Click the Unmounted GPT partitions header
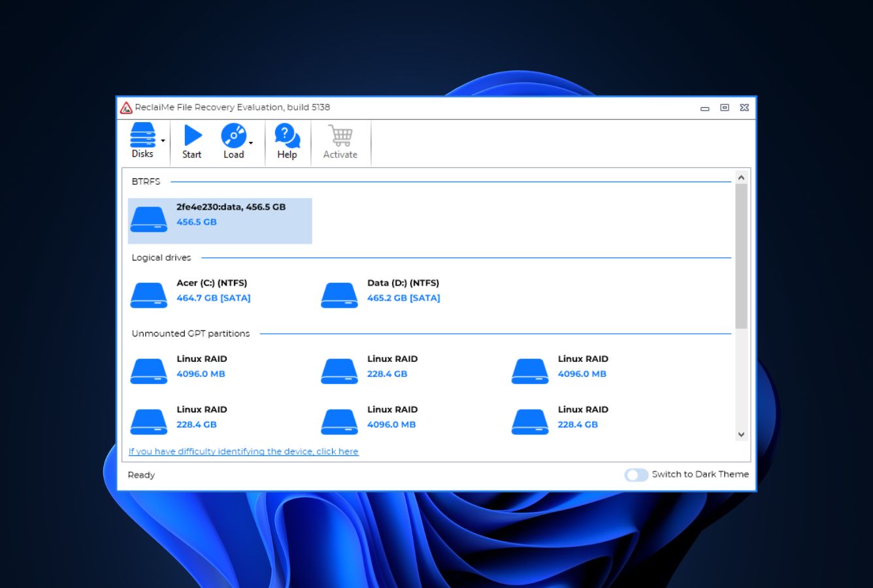Viewport: 873px width, 588px height. coord(191,333)
